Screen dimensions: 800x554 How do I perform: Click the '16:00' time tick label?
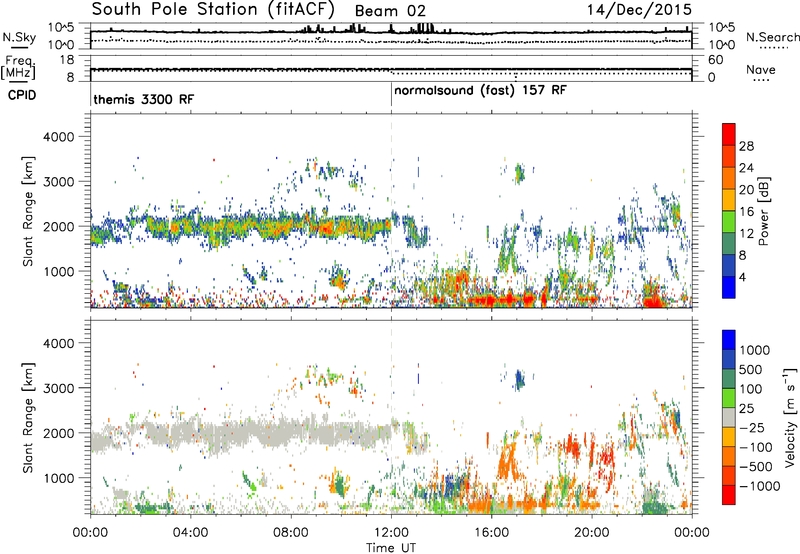(x=491, y=533)
